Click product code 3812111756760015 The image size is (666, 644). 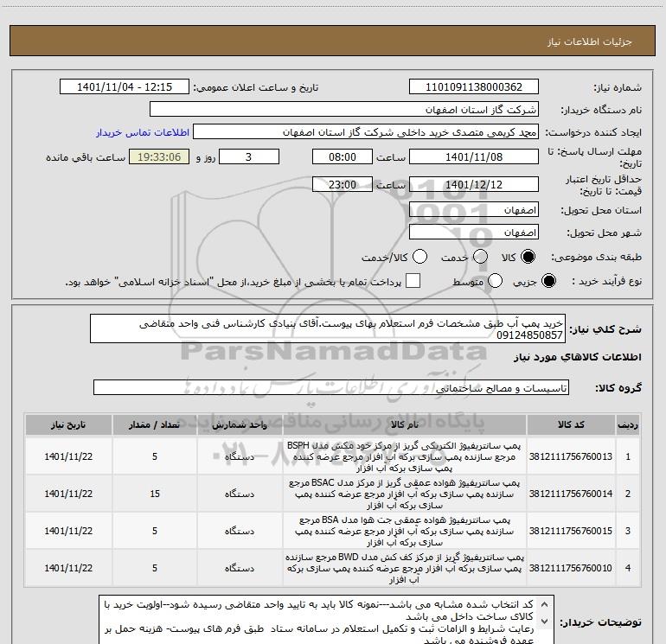coord(571,531)
